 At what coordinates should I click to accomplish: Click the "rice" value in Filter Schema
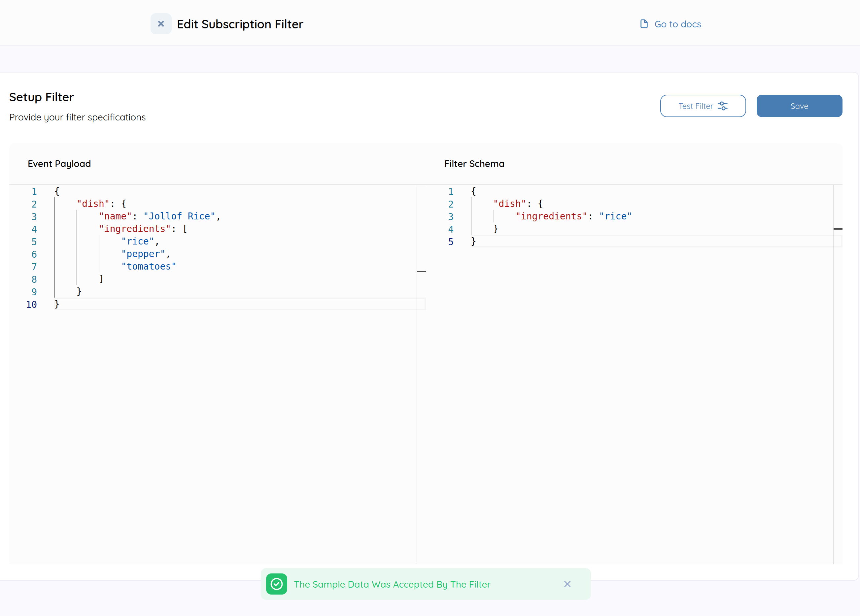(615, 216)
